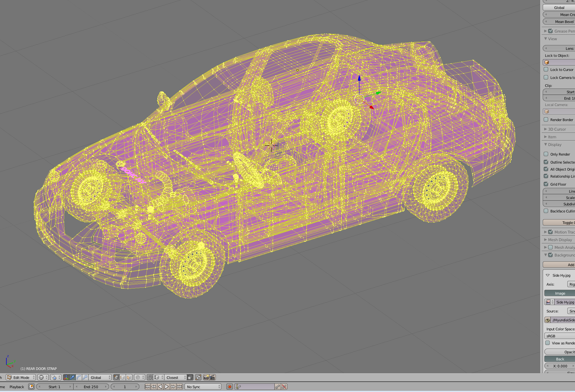Click the Local Camera object icon field

(559, 111)
